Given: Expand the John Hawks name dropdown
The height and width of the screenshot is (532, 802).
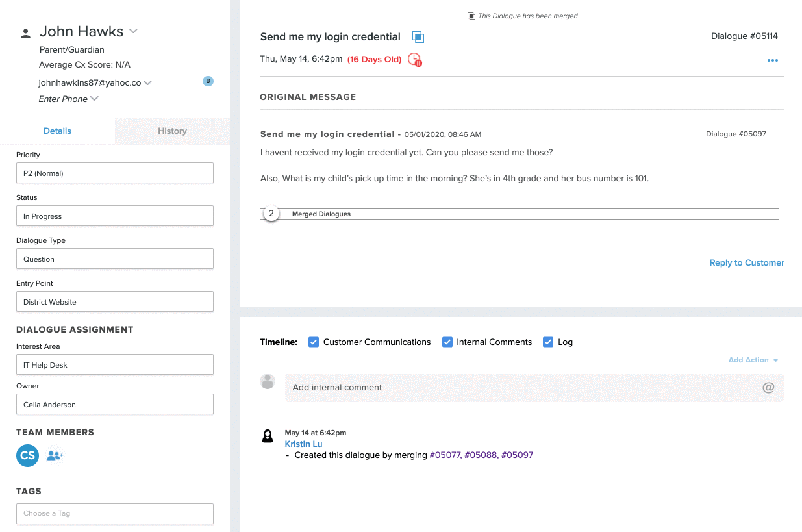Looking at the screenshot, I should tap(133, 31).
